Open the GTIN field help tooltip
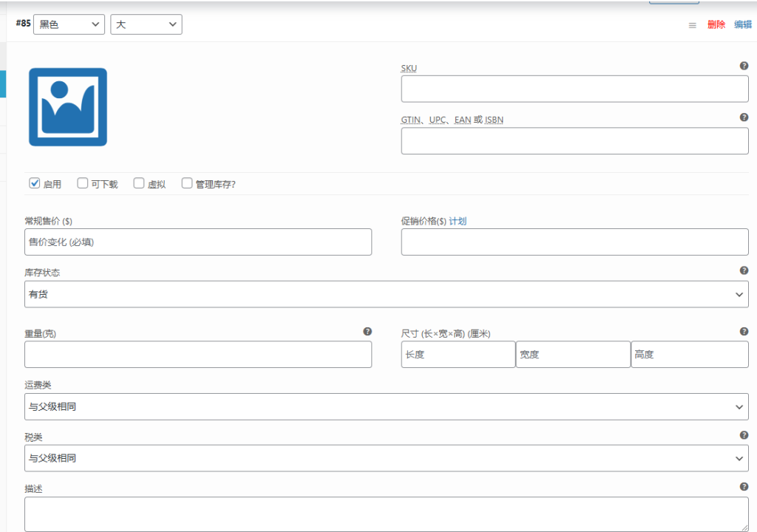757x532 pixels. point(744,117)
